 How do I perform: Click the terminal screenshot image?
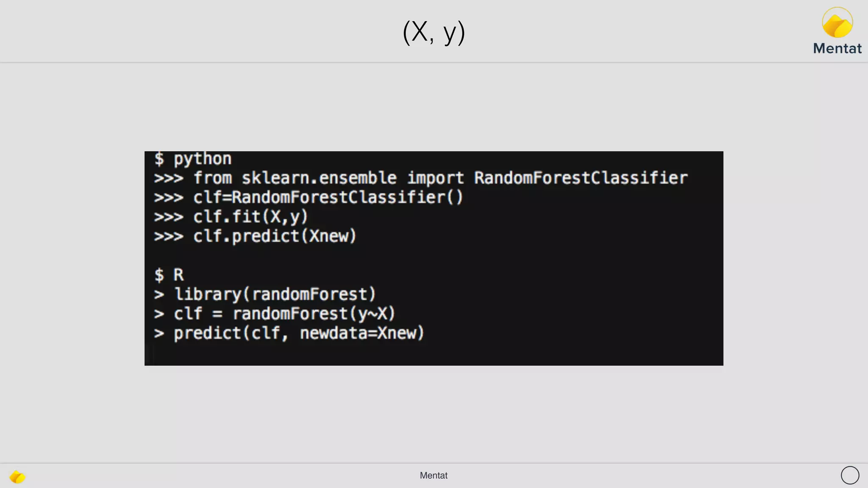tap(434, 258)
